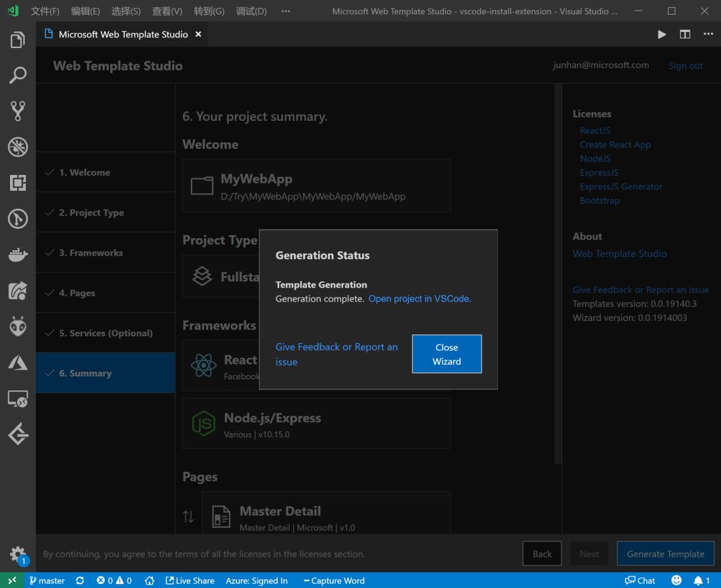The height and width of the screenshot is (588, 721).
Task: Click Give Feedback or Report an issue in the right sidebar
Action: pyautogui.click(x=640, y=290)
